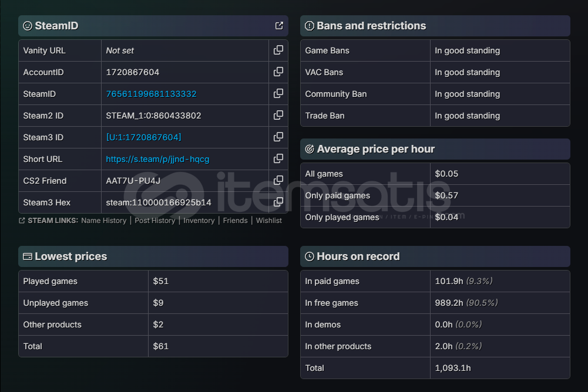Open SteamID panel external link icon
This screenshot has height=392, width=588.
[x=279, y=26]
